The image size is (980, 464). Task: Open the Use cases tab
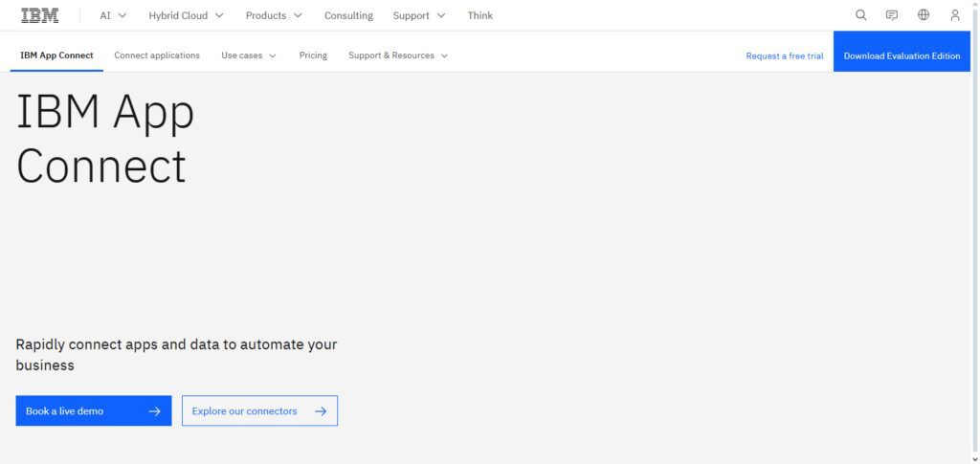[249, 55]
